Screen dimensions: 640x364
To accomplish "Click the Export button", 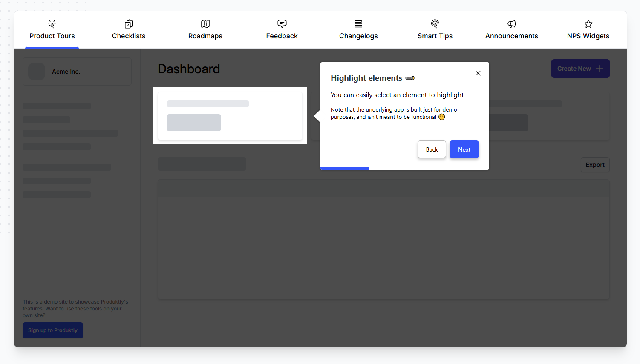I will coord(595,164).
